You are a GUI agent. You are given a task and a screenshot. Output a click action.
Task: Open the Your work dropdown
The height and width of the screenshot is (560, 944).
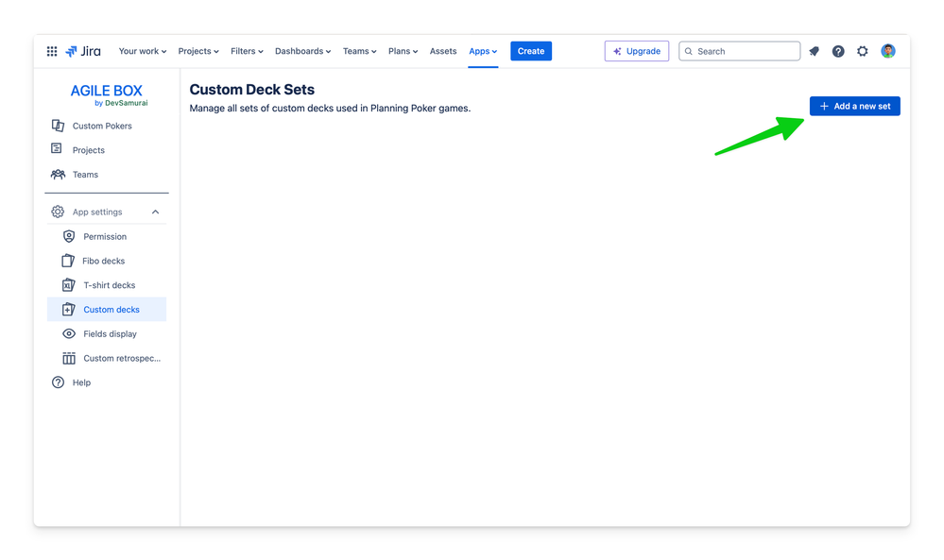[x=142, y=51]
